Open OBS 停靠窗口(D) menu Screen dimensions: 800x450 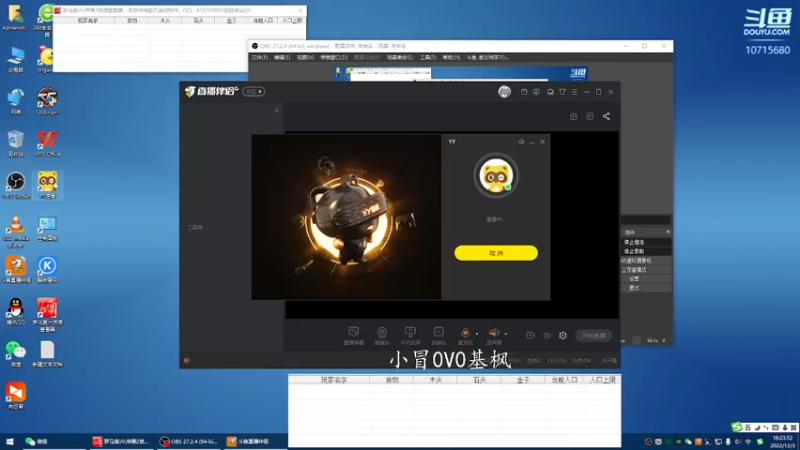(334, 58)
